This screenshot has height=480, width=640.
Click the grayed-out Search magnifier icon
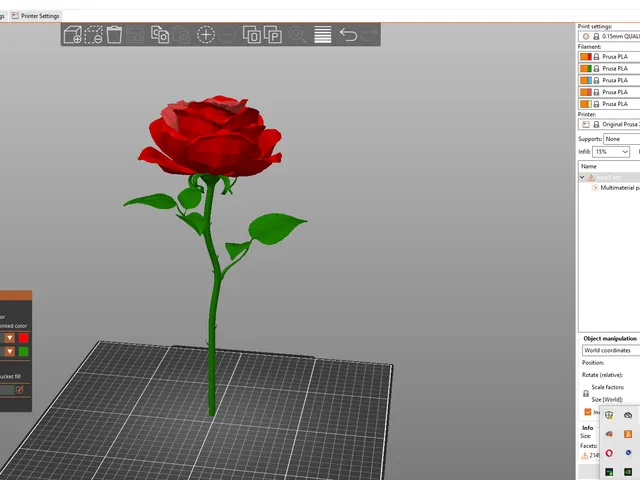pos(298,35)
